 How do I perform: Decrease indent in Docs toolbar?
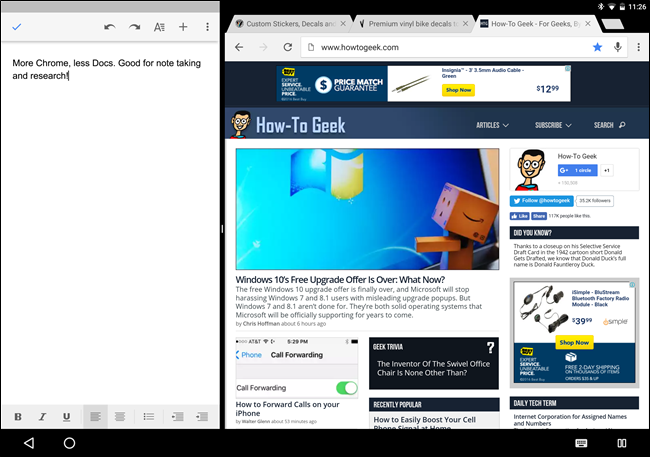pos(177,416)
